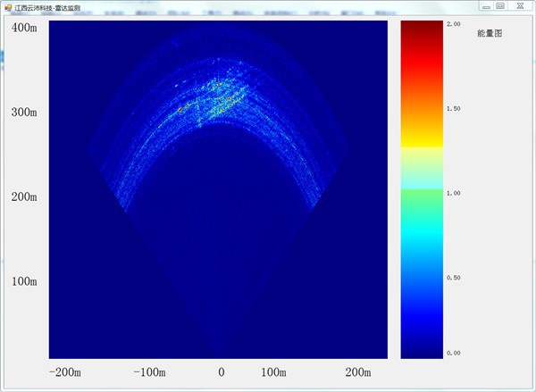Click the -200m horizontal axis label
The height and width of the screenshot is (392, 536).
pyautogui.click(x=64, y=372)
